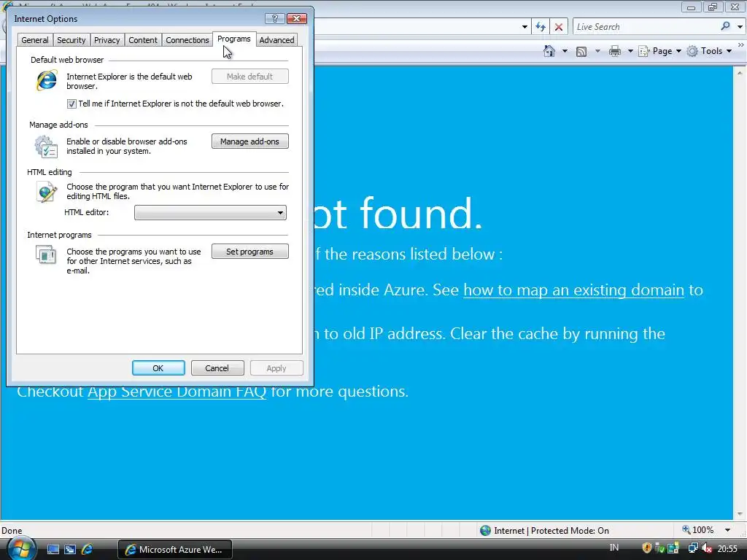The image size is (747, 560).
Task: Click the page scrollbar down arrow
Action: (x=740, y=514)
